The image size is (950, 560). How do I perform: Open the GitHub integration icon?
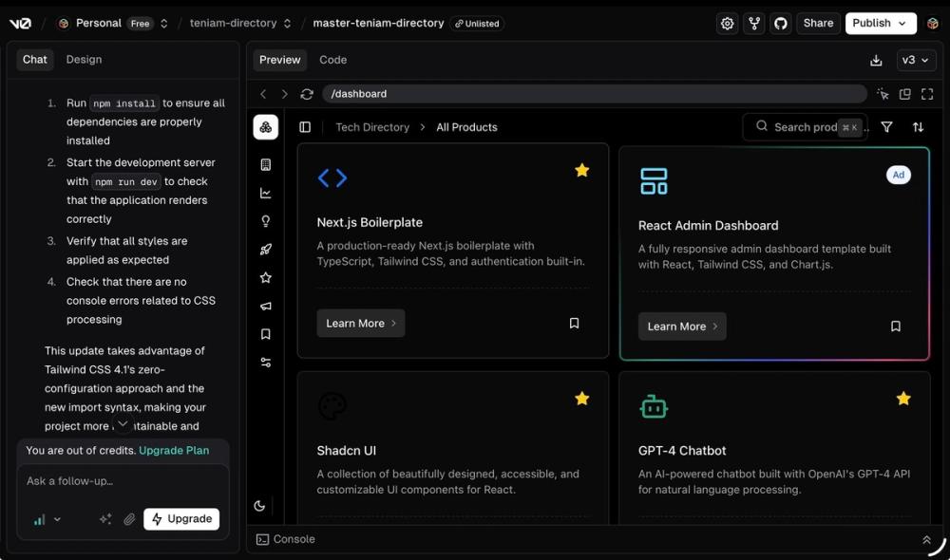(x=780, y=24)
